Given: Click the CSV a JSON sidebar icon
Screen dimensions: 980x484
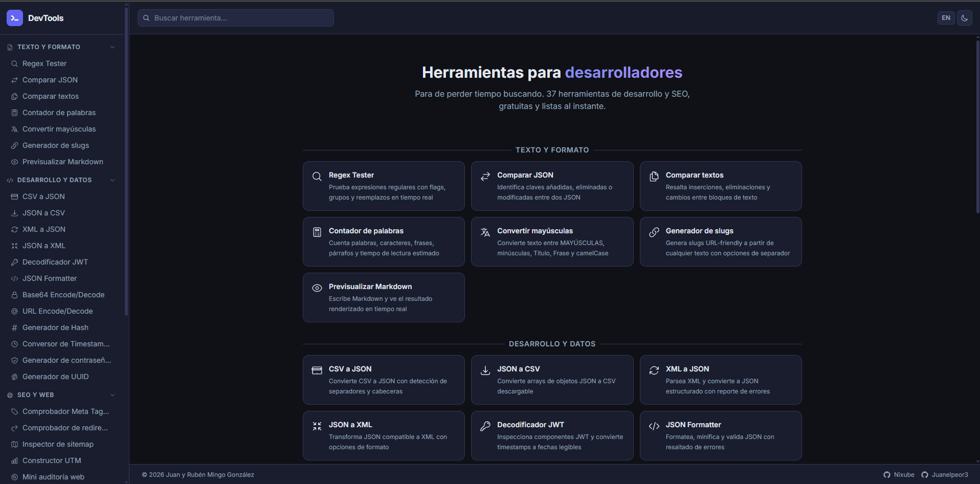Looking at the screenshot, I should 14,196.
